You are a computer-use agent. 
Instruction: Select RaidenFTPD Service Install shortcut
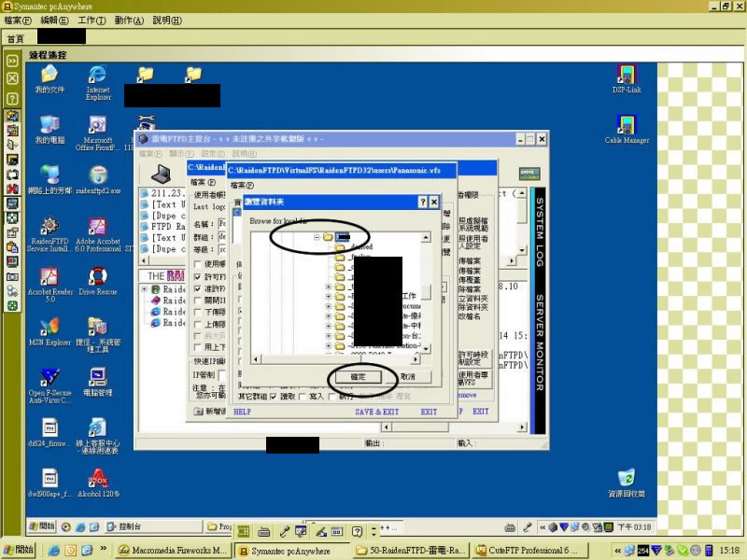pos(49,234)
